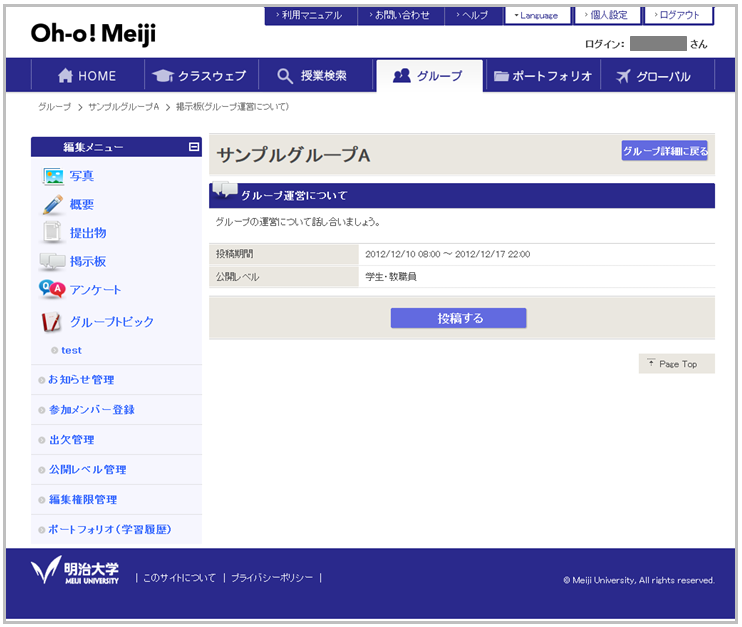
Task: Open 出欠管理 in sidebar
Action: coord(71,440)
